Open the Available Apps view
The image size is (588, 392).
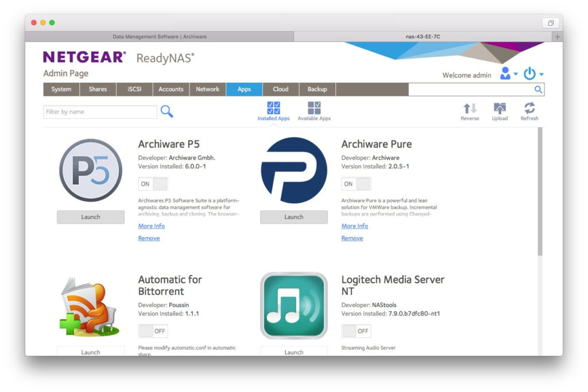[x=314, y=108]
